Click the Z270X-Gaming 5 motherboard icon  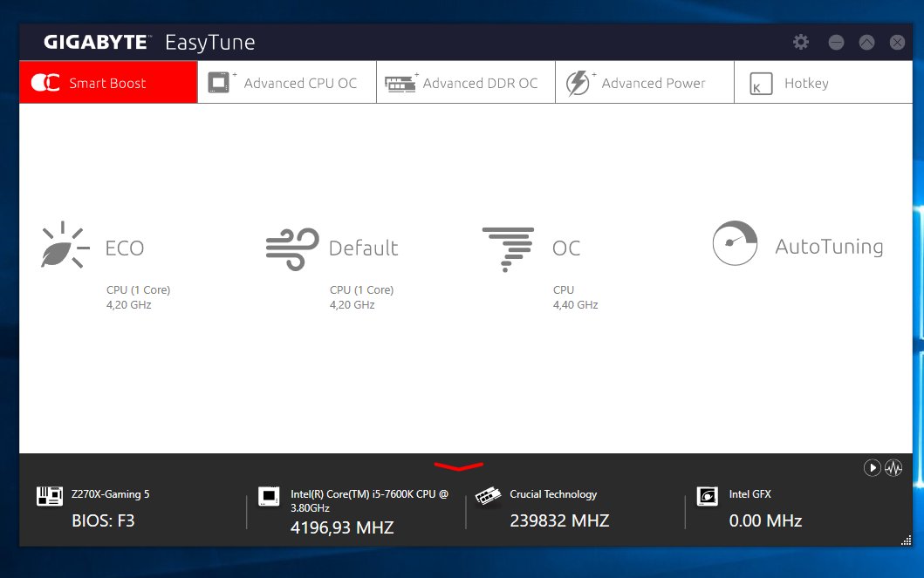(50, 496)
